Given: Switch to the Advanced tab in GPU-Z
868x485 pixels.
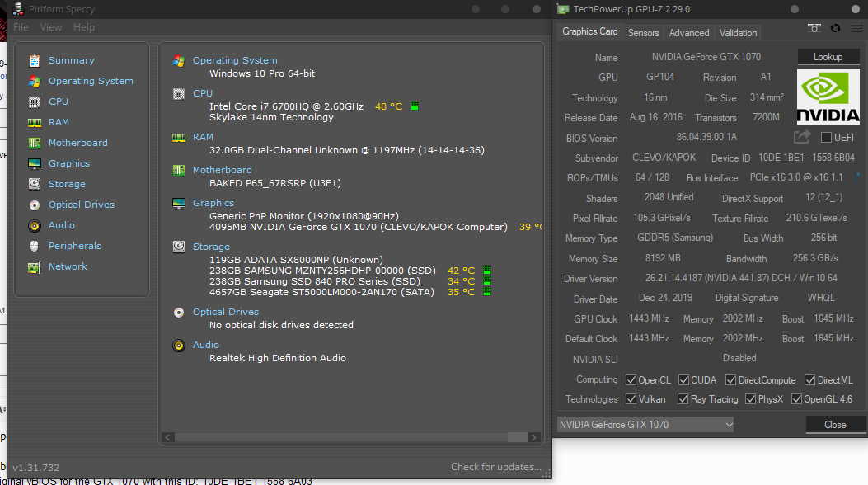Looking at the screenshot, I should pos(689,33).
